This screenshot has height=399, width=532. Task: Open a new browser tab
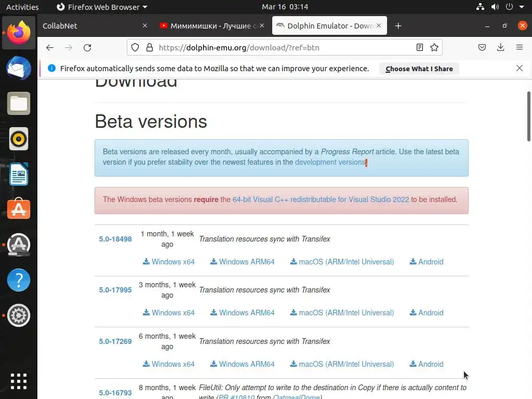(398, 26)
